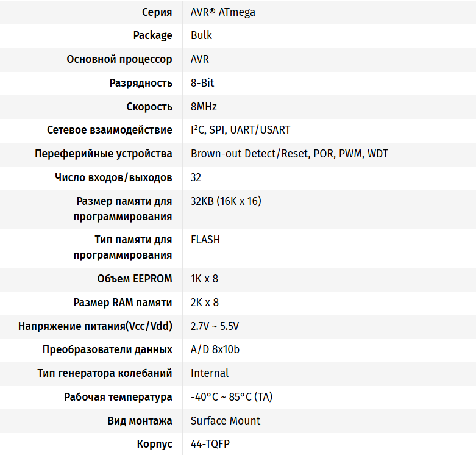Click the 'AVR® ATmega' series value
This screenshot has height=455, width=476.
[223, 12]
